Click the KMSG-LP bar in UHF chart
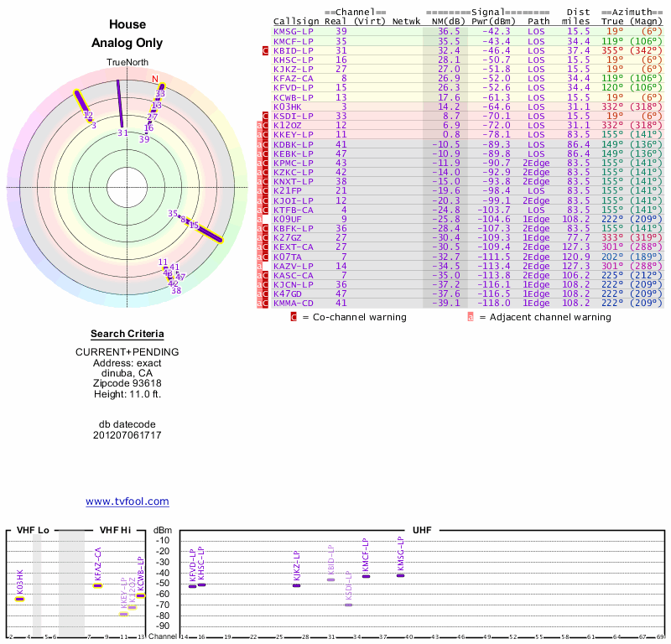The height and width of the screenshot is (644, 671). click(401, 575)
